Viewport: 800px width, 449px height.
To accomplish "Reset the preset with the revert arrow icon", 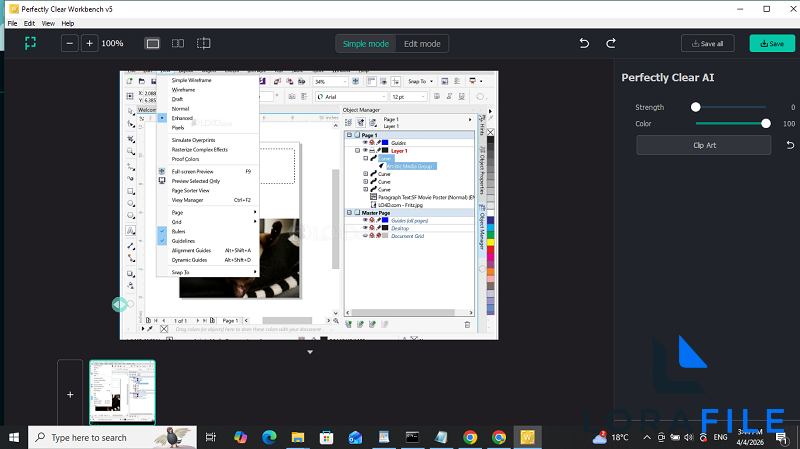I will click(x=790, y=145).
